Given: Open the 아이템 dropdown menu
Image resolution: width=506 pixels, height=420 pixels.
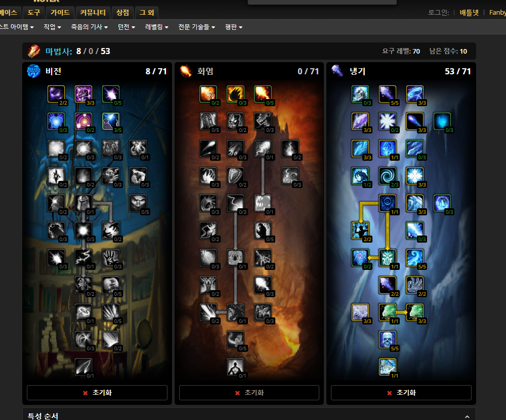Looking at the screenshot, I should pos(17,27).
